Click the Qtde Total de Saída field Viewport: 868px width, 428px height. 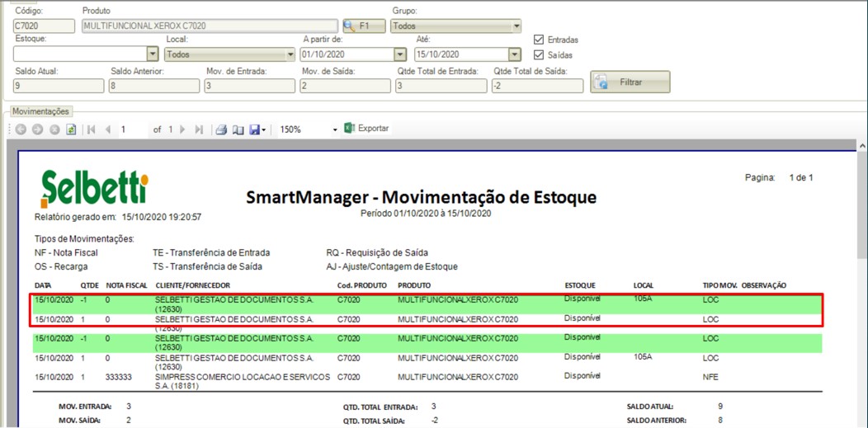[537, 86]
